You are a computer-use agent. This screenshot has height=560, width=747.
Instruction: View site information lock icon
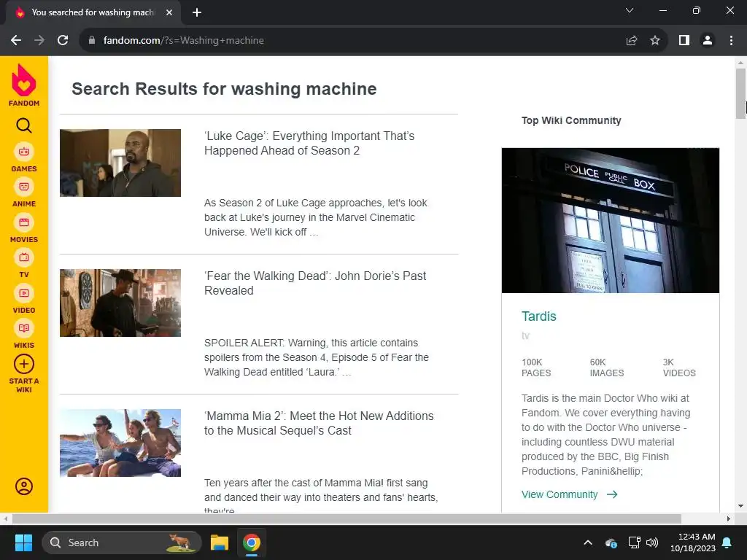pos(92,41)
